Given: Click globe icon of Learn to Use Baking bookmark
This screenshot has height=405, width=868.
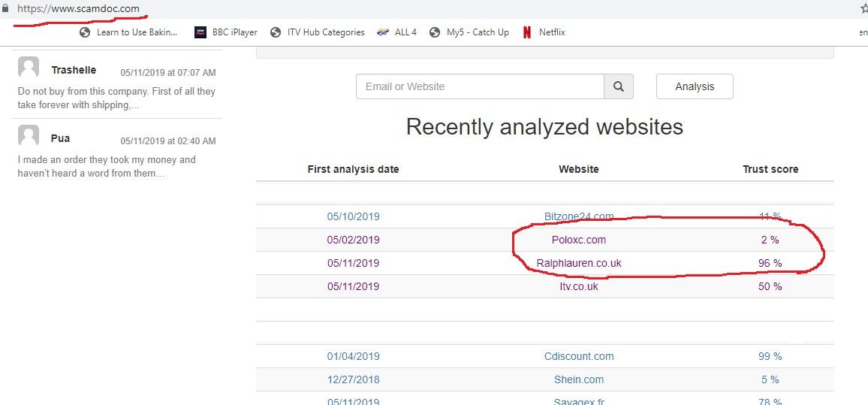Looking at the screenshot, I should (85, 32).
